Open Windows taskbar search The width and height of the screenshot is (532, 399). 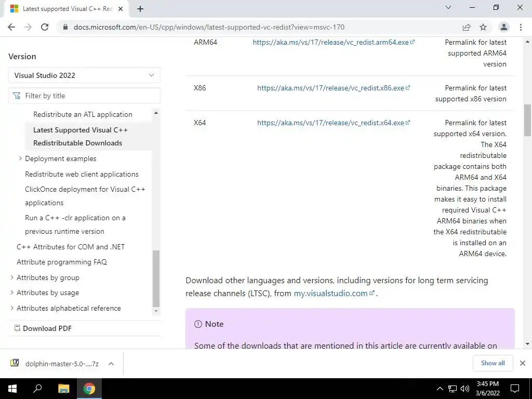[37, 389]
